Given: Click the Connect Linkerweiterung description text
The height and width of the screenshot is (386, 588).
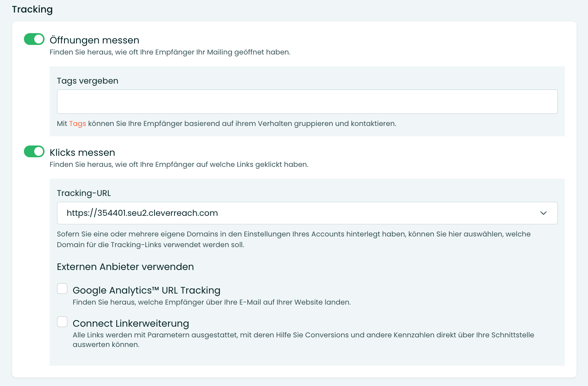Looking at the screenshot, I should (303, 335).
